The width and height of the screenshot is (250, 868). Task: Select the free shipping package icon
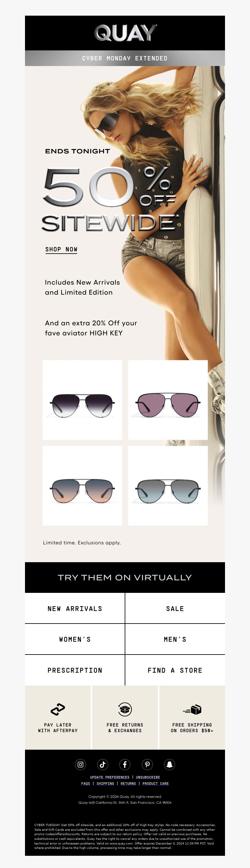pos(192,710)
